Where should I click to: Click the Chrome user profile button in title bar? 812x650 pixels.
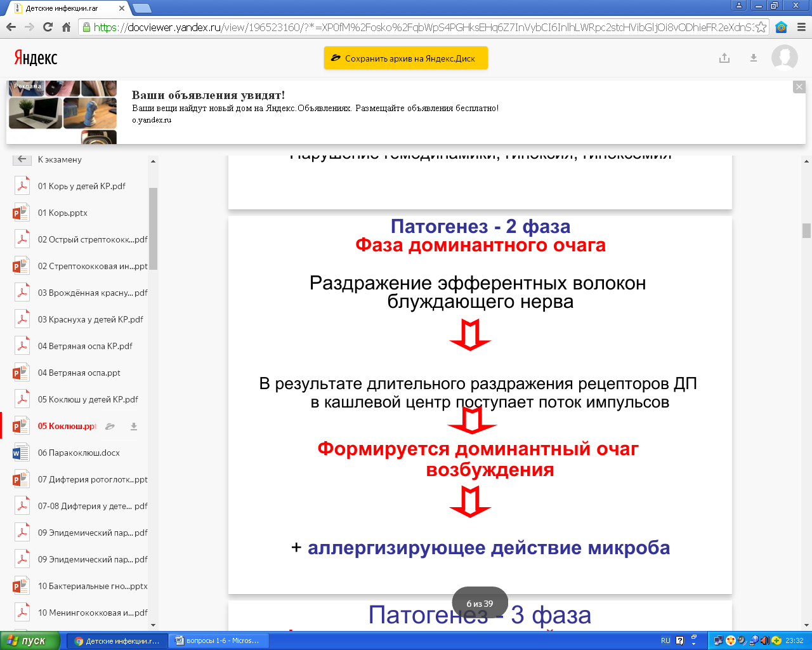pyautogui.click(x=738, y=5)
